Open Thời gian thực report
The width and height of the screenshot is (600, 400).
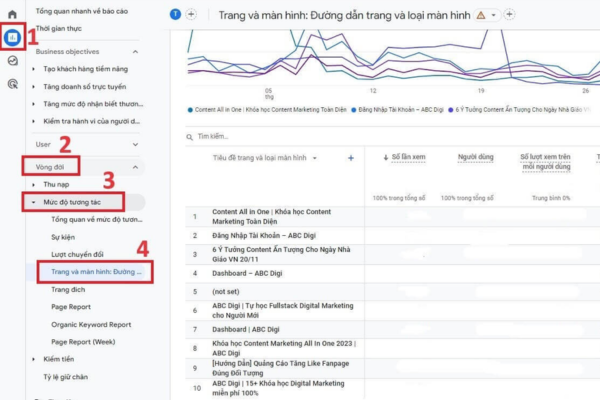point(59,28)
